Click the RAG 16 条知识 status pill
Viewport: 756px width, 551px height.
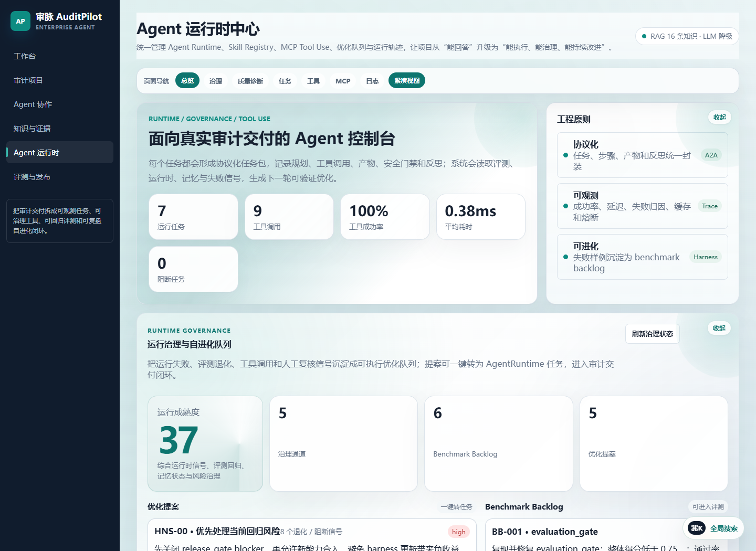click(687, 36)
